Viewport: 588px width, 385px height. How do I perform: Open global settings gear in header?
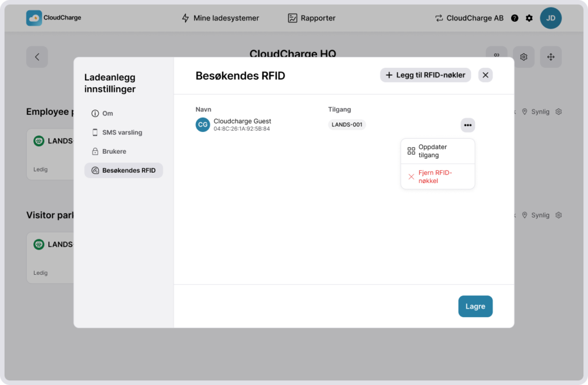point(529,18)
